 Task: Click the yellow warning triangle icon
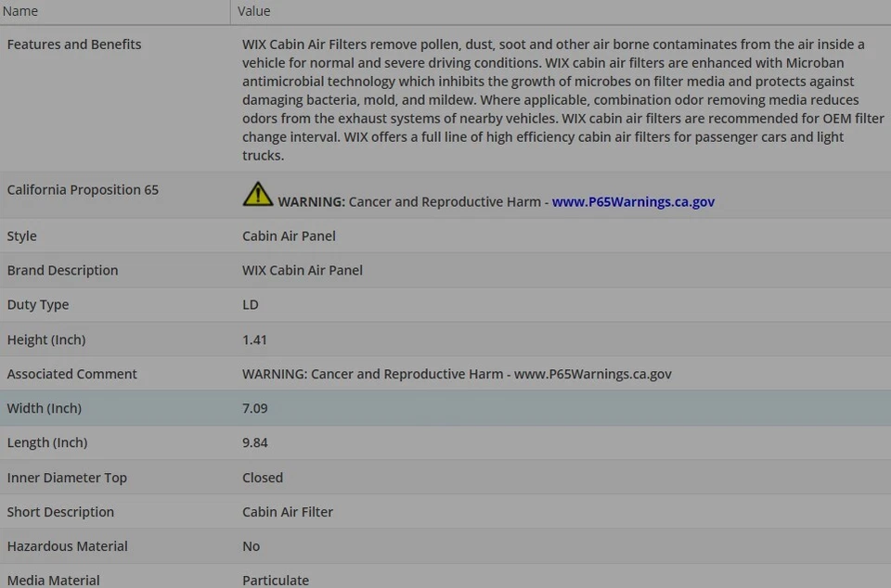(258, 194)
